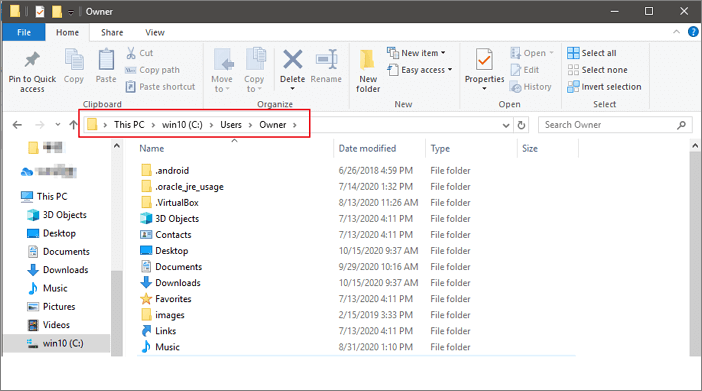Select Pictures in navigation pane
702x391 pixels.
tap(51, 307)
